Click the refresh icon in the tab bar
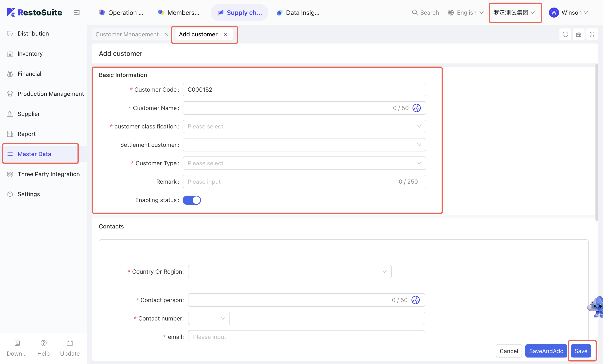603x364 pixels. click(x=565, y=35)
